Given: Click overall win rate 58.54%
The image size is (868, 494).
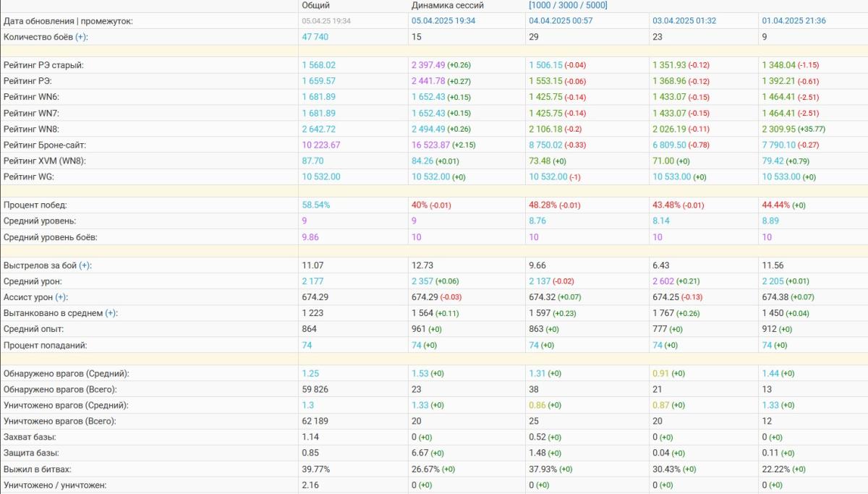Looking at the screenshot, I should point(316,205).
